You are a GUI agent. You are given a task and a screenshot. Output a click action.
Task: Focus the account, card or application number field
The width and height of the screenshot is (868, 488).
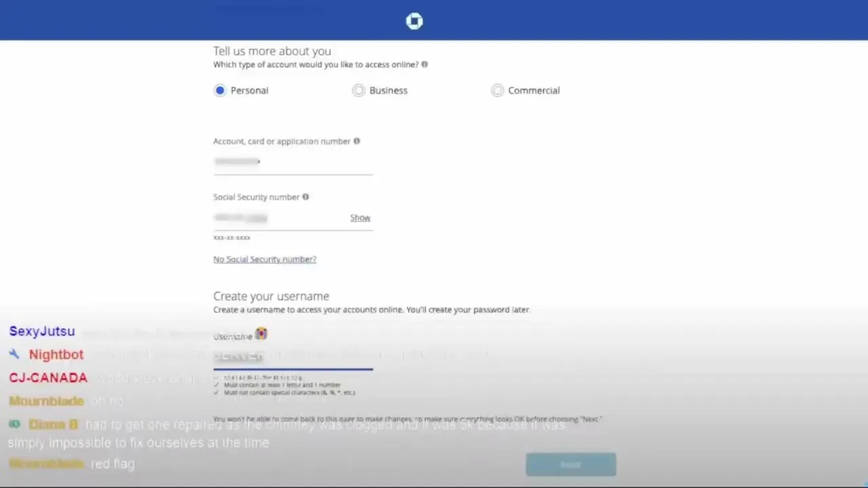tap(293, 163)
